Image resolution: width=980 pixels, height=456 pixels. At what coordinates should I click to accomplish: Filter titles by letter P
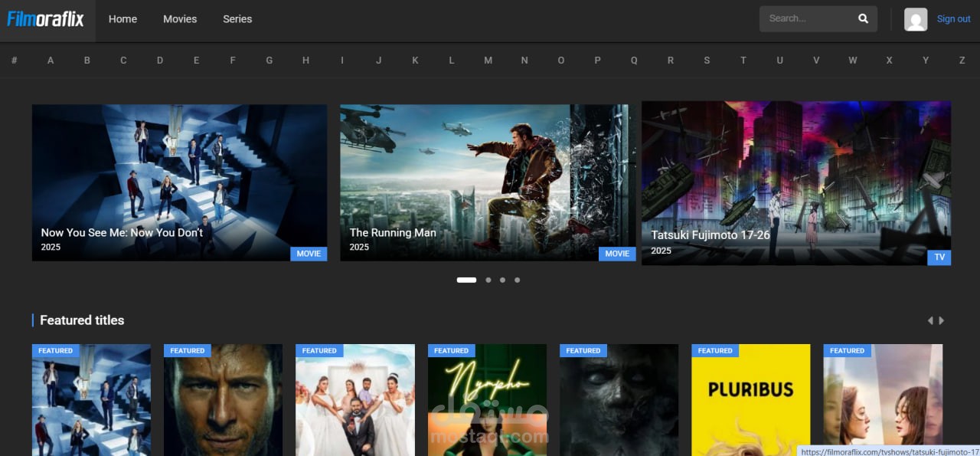point(597,60)
